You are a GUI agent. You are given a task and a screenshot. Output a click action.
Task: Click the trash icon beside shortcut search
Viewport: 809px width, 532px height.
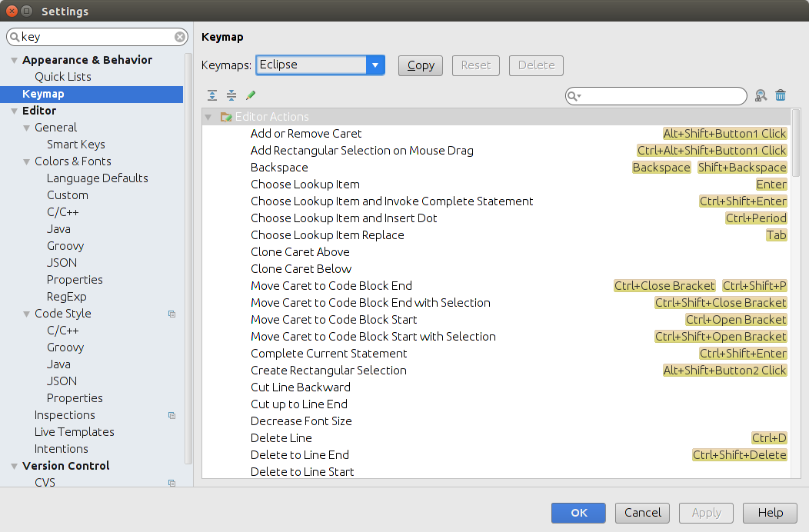click(781, 95)
